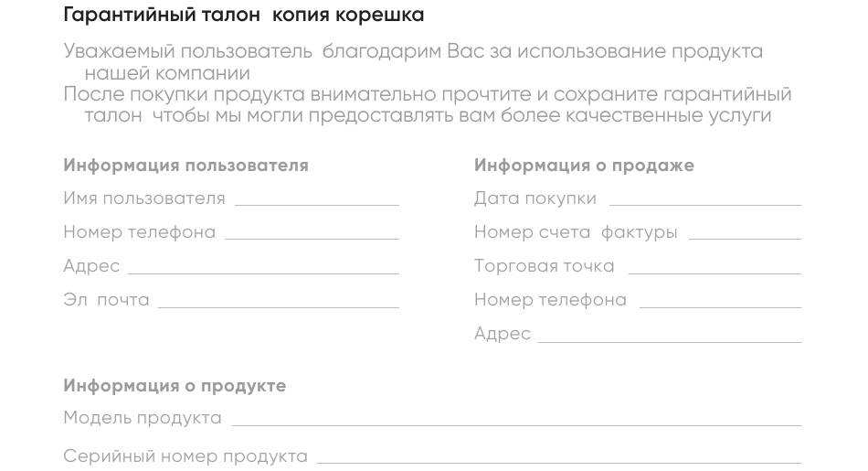Select the Гарантийный талон копия корешка title
The width and height of the screenshot is (868, 471).
(x=244, y=15)
